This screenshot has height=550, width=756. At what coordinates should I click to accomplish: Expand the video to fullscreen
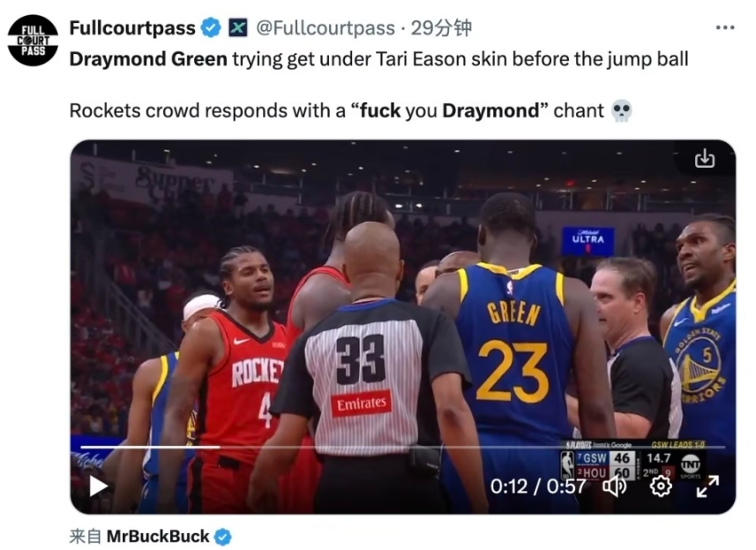(707, 486)
